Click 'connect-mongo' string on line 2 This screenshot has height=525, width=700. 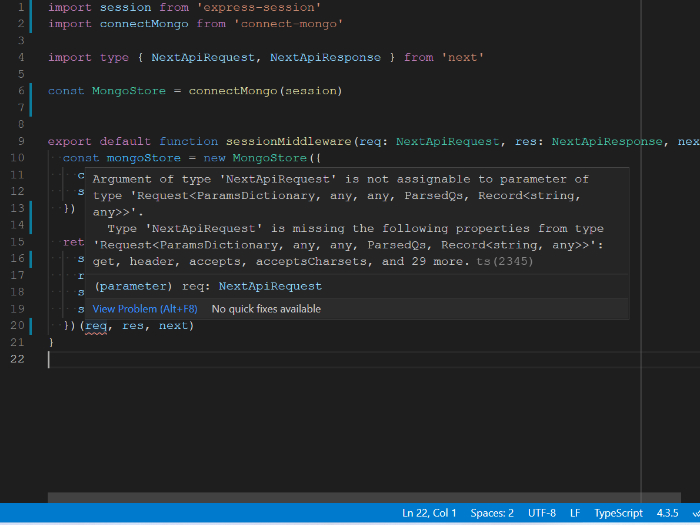tap(288, 24)
